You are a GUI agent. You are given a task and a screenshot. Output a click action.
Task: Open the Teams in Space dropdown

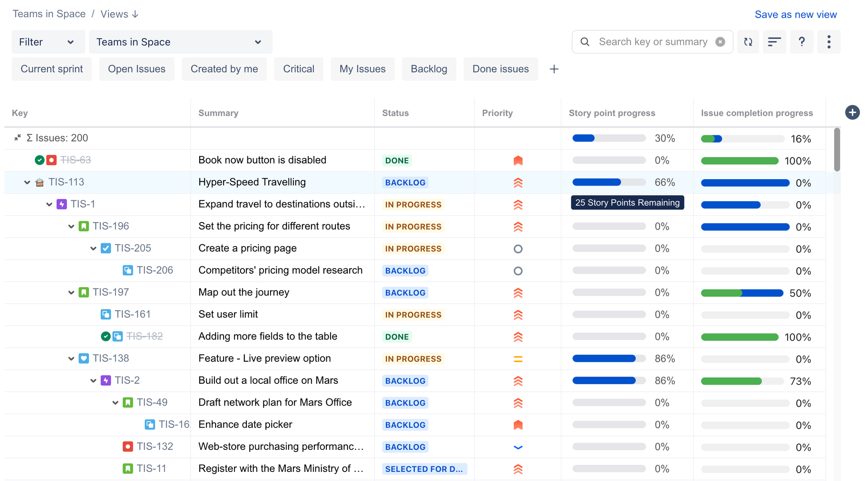point(180,42)
